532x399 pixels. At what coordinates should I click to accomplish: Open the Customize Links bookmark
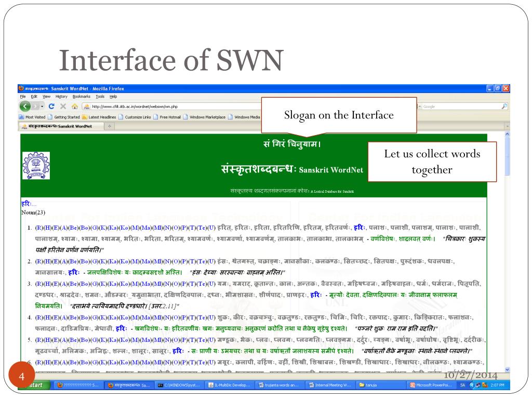(x=135, y=117)
